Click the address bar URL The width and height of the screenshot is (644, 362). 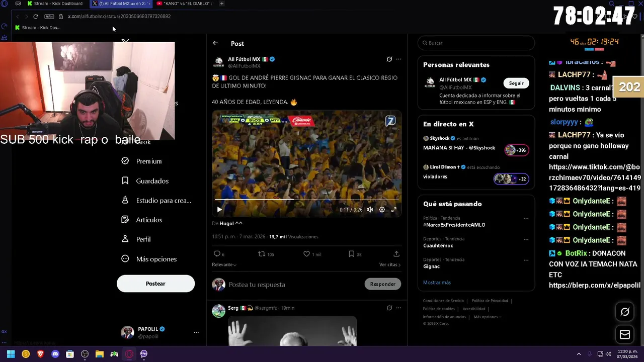click(x=119, y=17)
